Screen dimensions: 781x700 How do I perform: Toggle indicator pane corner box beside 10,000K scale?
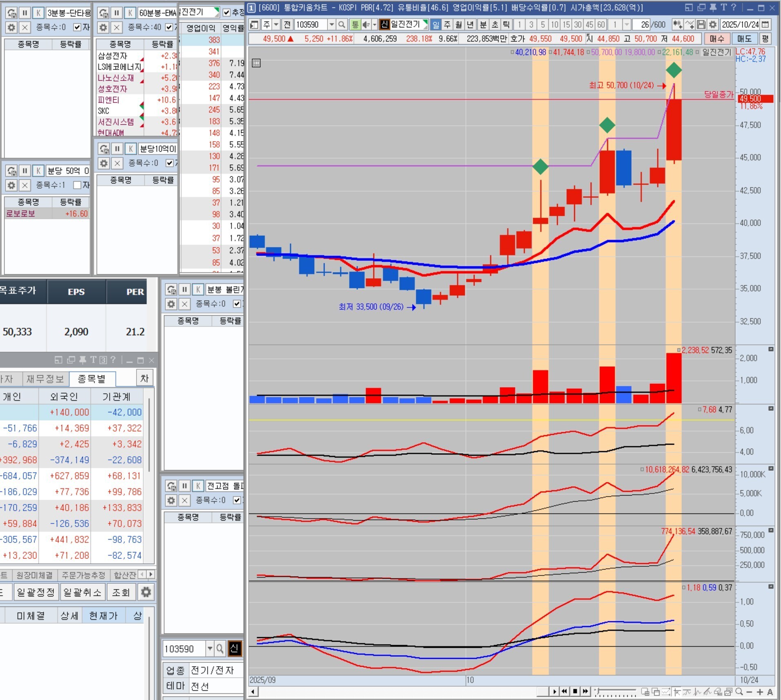771,468
